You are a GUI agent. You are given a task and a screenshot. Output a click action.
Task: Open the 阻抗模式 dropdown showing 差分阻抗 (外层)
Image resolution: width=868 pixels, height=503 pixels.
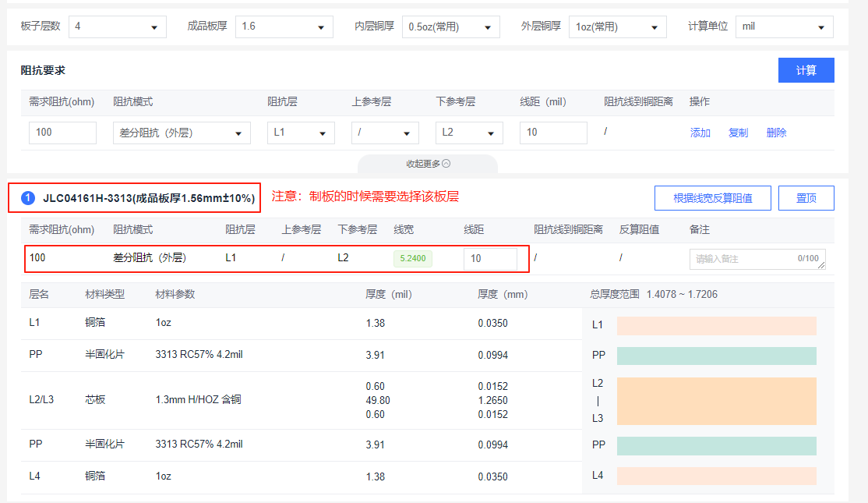point(182,133)
